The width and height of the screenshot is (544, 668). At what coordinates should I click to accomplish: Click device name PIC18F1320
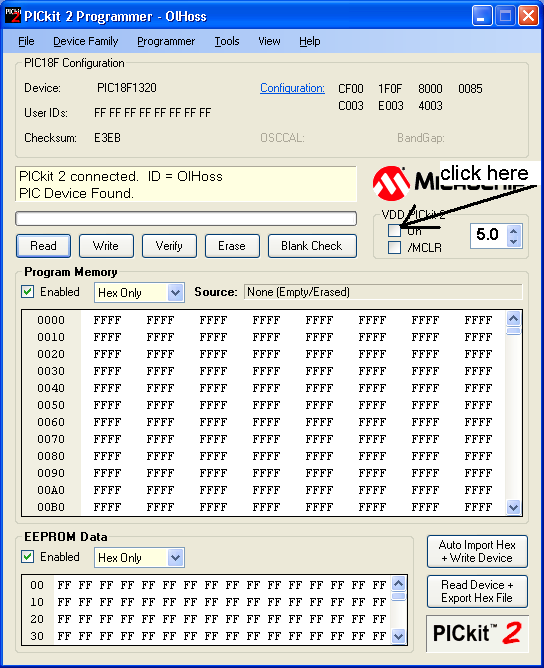click(127, 88)
